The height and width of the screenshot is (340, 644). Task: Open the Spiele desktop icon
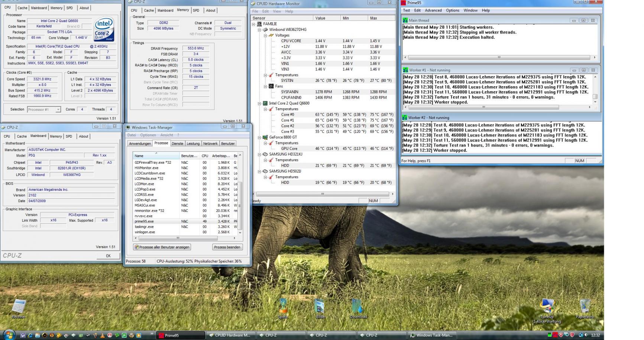pos(283,308)
